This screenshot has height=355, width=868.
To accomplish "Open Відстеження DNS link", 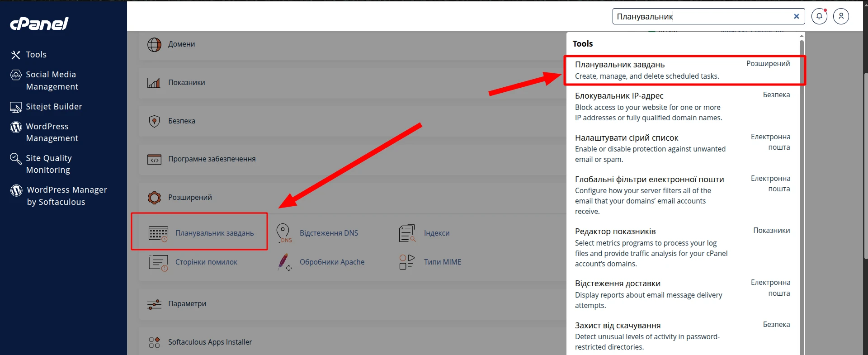I will (329, 233).
